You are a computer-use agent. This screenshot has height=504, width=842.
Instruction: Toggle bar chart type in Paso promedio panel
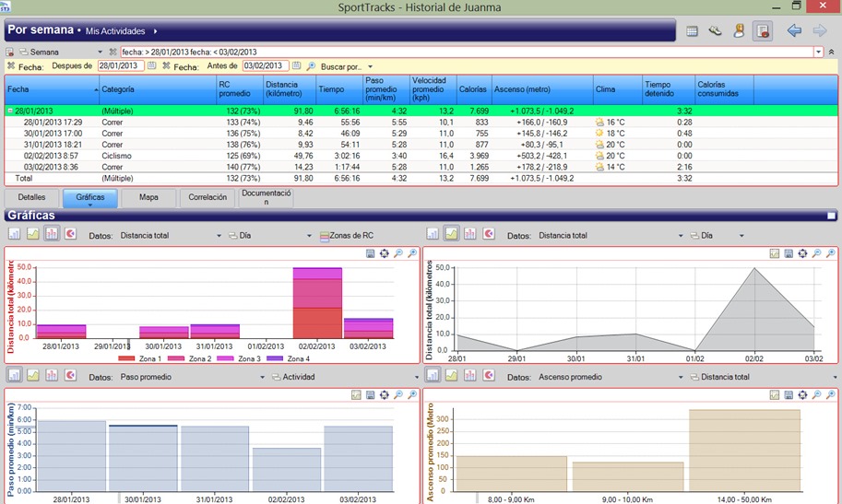coord(14,376)
